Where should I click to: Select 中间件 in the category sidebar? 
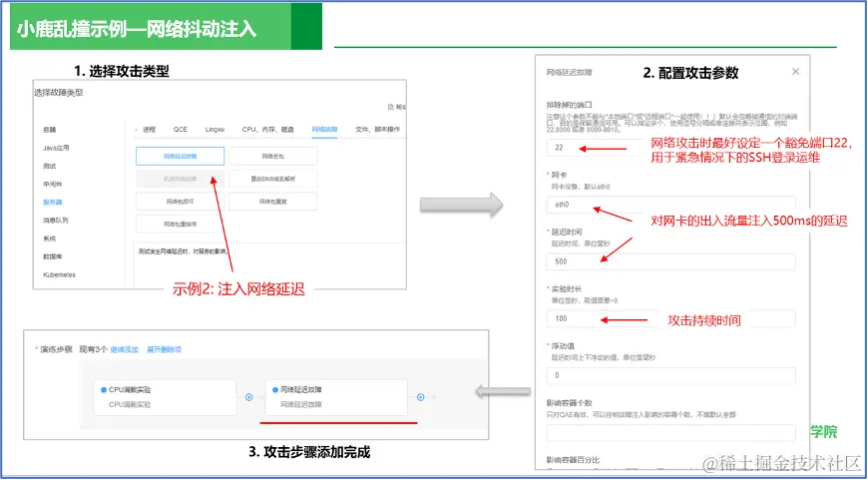[x=53, y=184]
